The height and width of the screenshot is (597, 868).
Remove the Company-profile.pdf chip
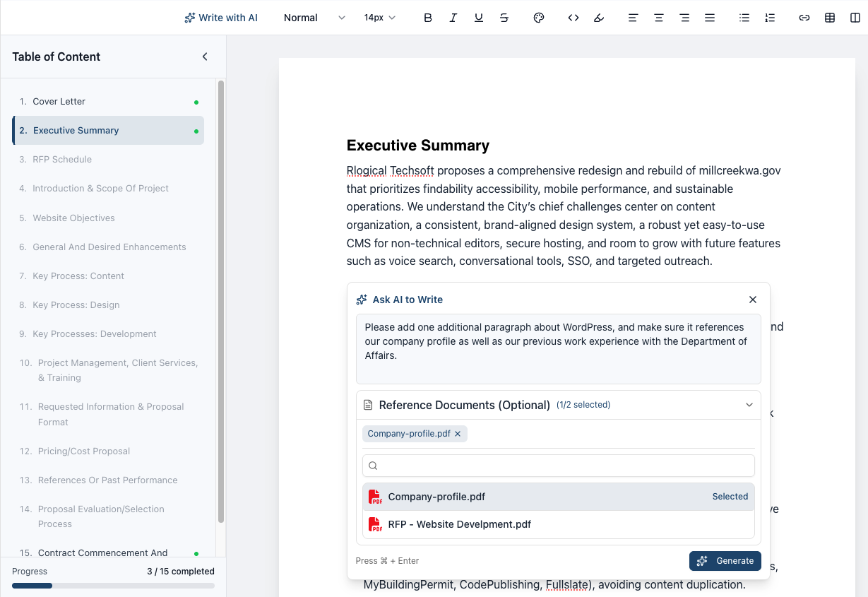458,434
